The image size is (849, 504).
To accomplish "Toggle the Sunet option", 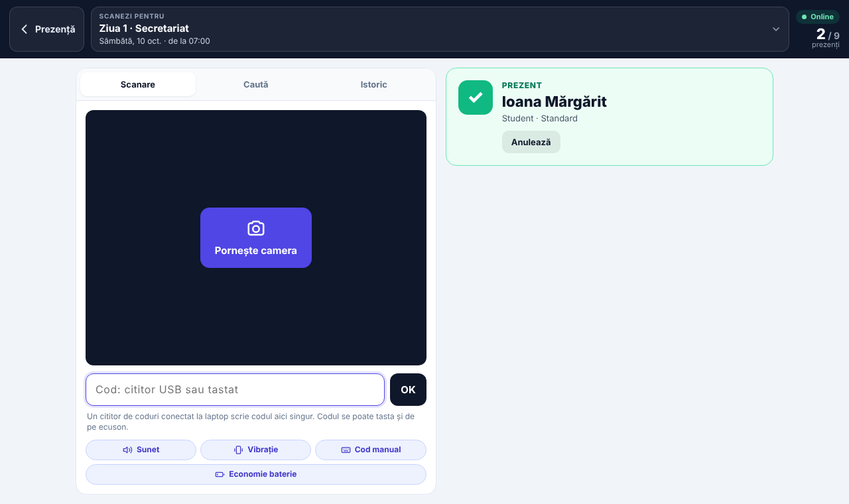I will pyautogui.click(x=141, y=450).
